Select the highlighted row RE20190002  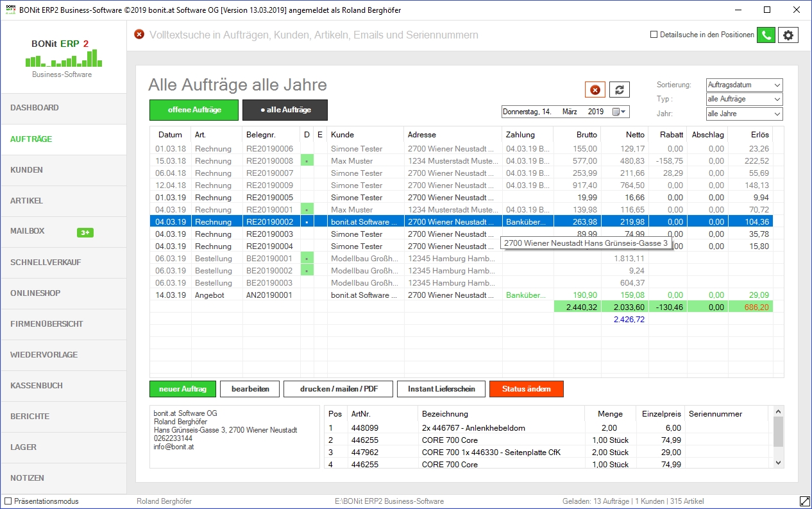point(462,222)
